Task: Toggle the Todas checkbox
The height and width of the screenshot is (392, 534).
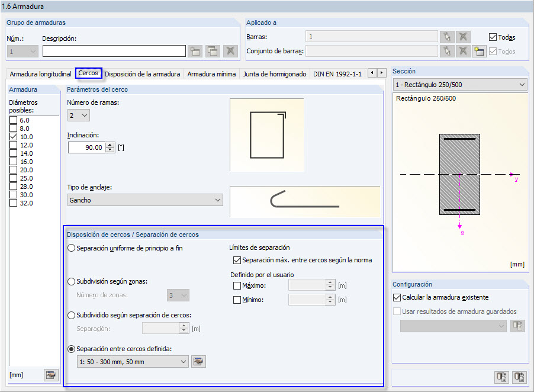Action: (493, 37)
